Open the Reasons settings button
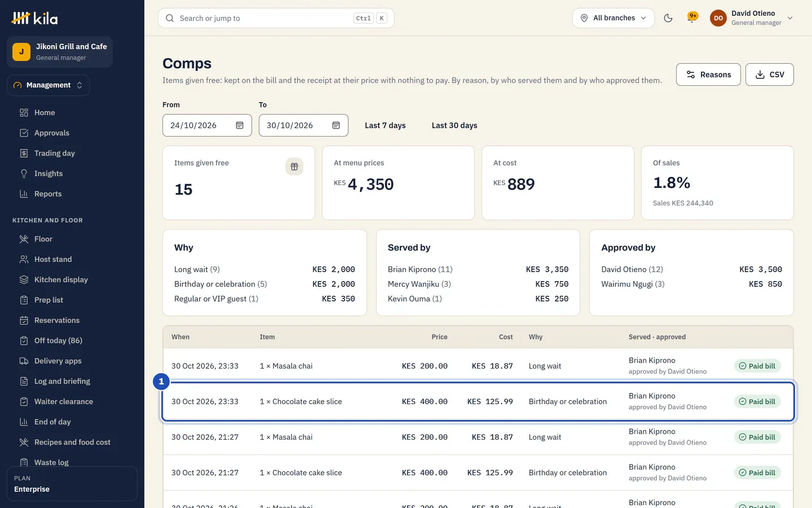This screenshot has height=508, width=812. click(708, 75)
